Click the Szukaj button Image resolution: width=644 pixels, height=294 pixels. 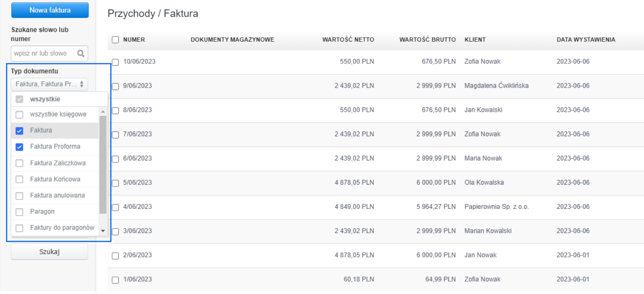coord(49,252)
